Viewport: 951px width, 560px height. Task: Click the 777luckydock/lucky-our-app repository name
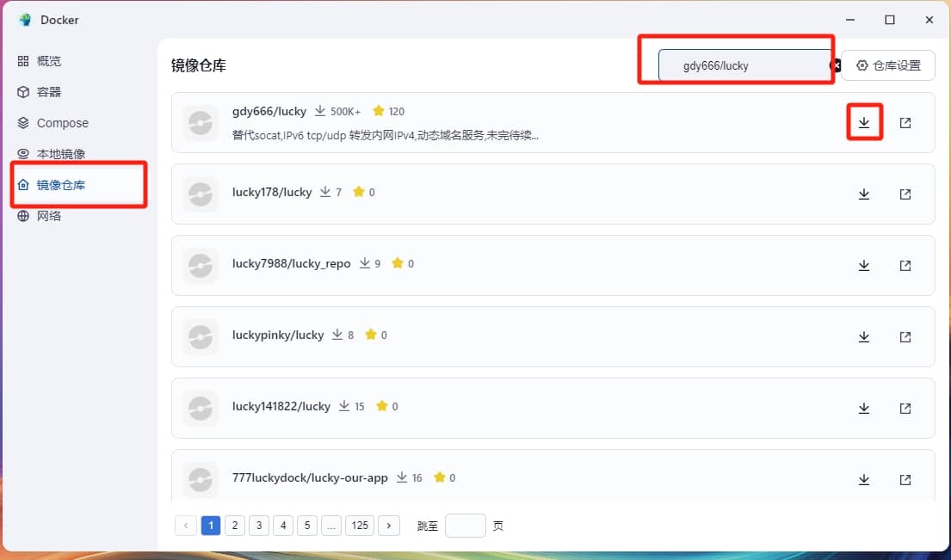(310, 478)
